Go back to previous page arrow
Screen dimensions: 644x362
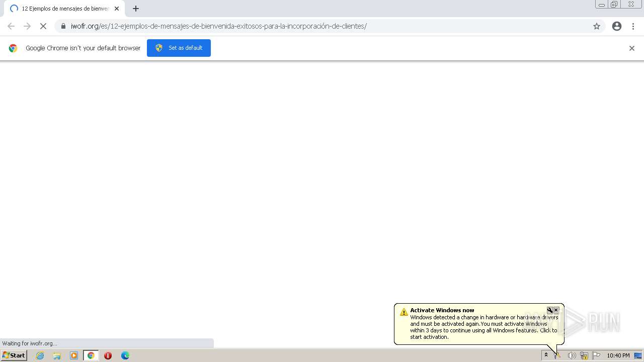point(11,26)
